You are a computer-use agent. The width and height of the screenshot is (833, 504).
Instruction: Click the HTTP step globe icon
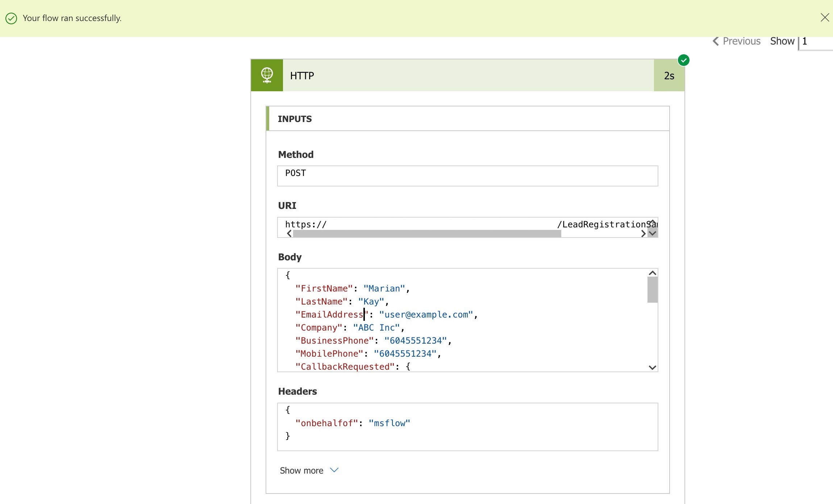click(267, 75)
